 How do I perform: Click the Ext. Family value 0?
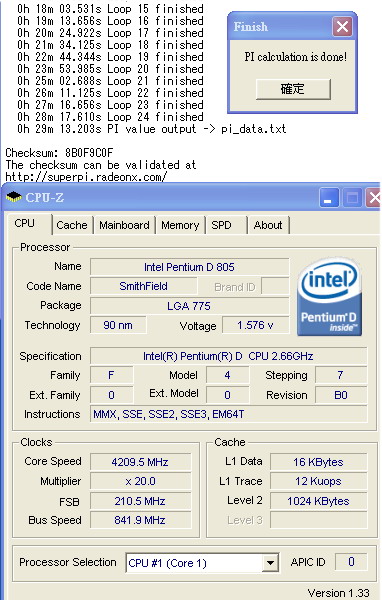pos(111,395)
